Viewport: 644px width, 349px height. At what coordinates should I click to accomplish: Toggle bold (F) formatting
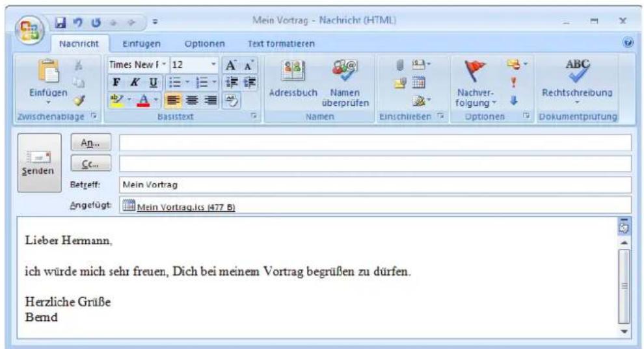pos(116,83)
